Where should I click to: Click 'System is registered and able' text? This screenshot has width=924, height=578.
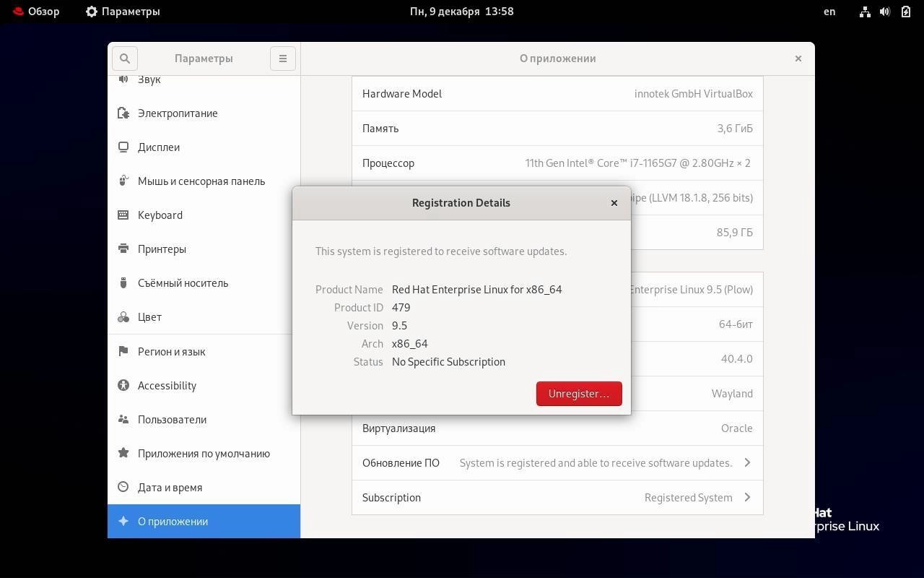click(x=596, y=462)
